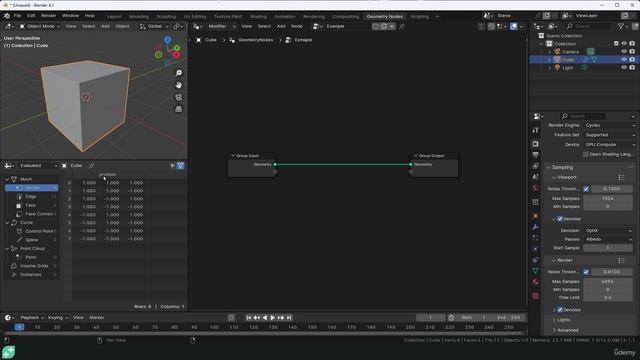Click the Zoom magnifier gizmo in the 3D viewport
This screenshot has height=360, width=640.
point(178,73)
